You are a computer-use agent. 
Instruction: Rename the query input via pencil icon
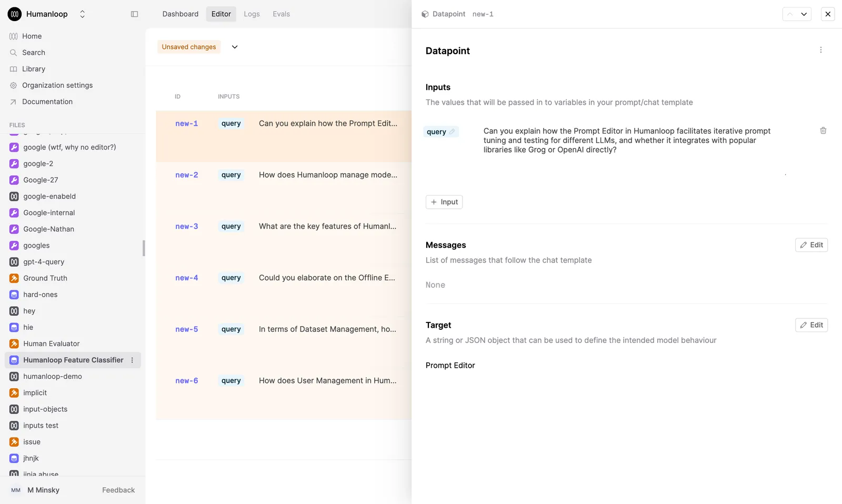click(x=452, y=132)
